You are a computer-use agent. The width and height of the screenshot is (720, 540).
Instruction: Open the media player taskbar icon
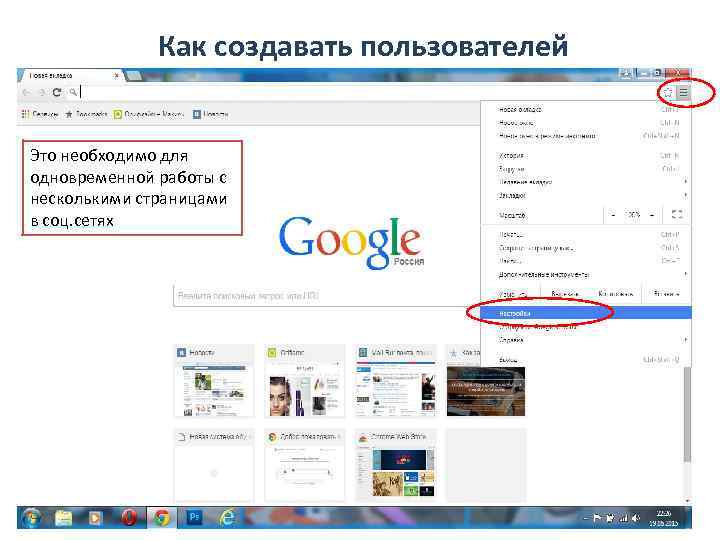tap(95, 518)
